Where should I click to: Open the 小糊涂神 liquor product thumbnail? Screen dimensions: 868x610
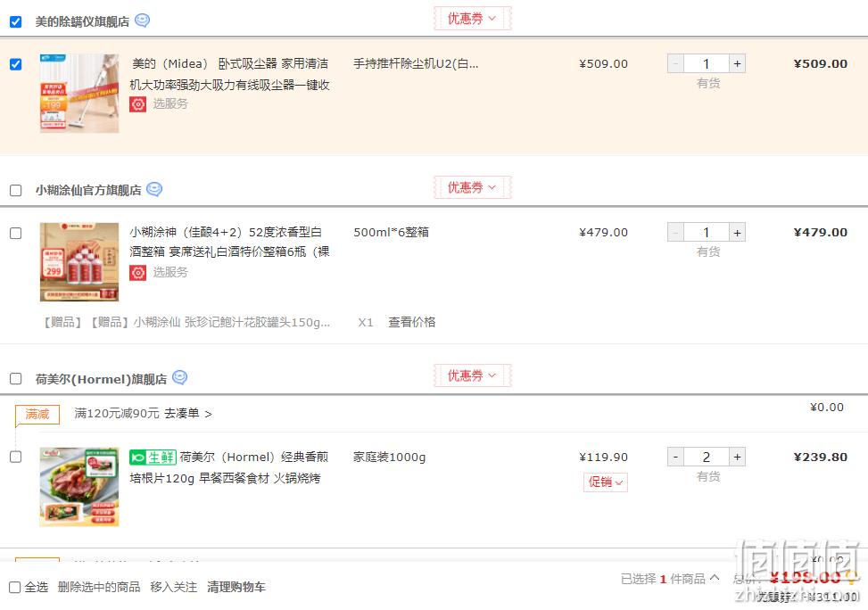point(79,262)
